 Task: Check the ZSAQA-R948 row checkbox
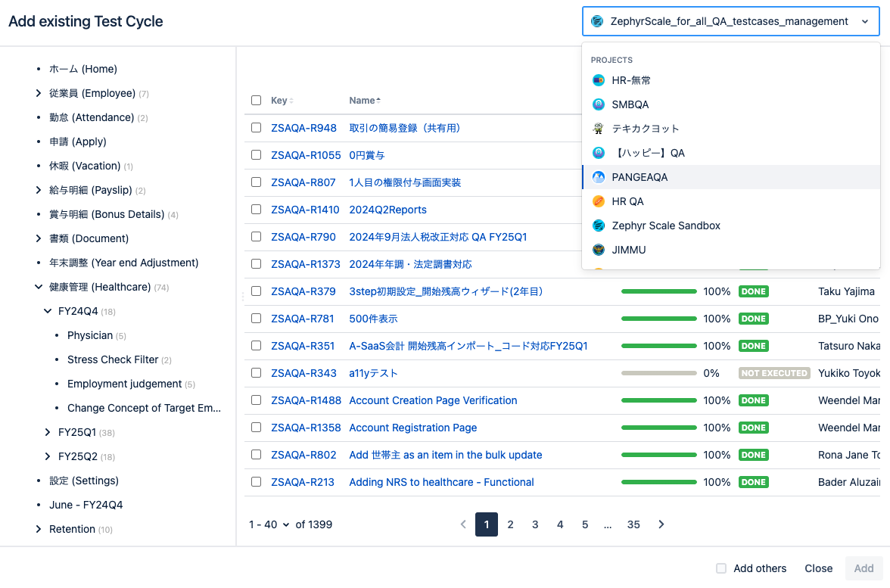pyautogui.click(x=256, y=128)
